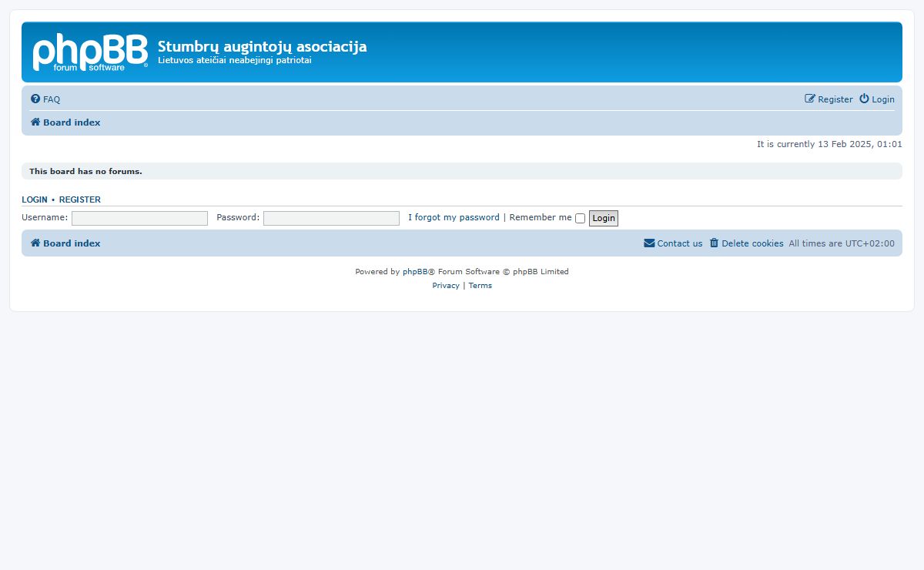Tick the Remember me checkbox

pos(581,219)
